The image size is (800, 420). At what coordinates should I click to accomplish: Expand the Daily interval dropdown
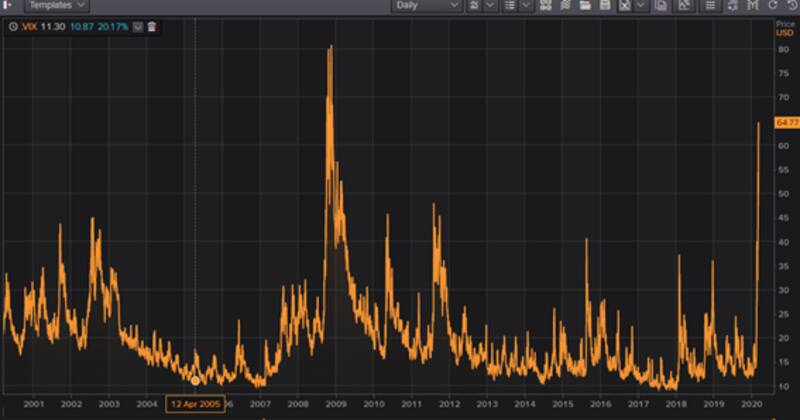(426, 5)
